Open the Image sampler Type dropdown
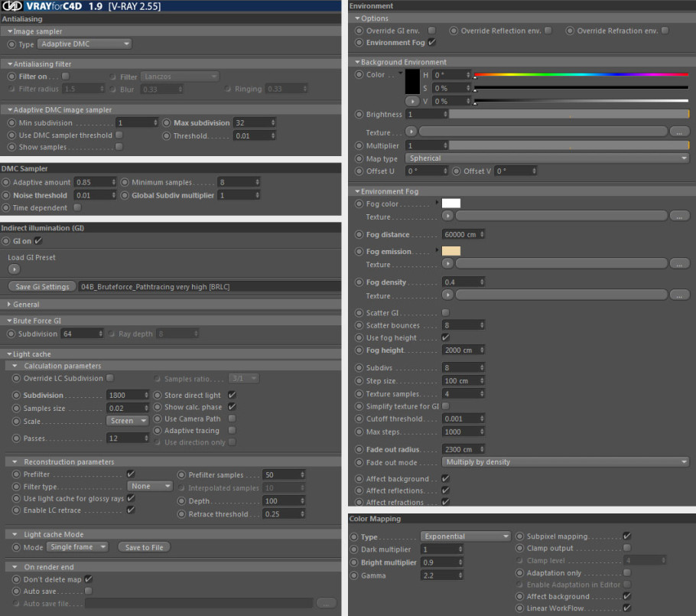 click(84, 44)
